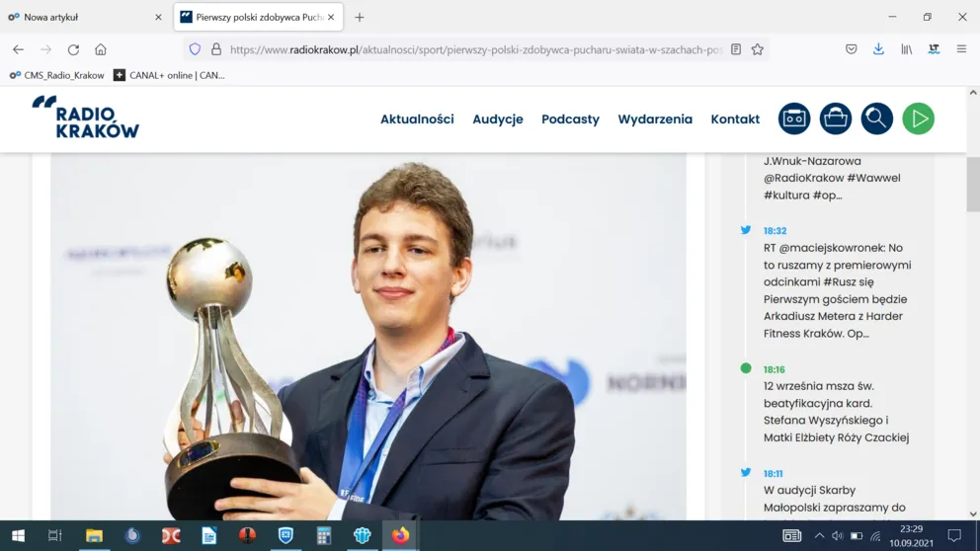
Task: Open the downloads panel
Action: tap(878, 49)
